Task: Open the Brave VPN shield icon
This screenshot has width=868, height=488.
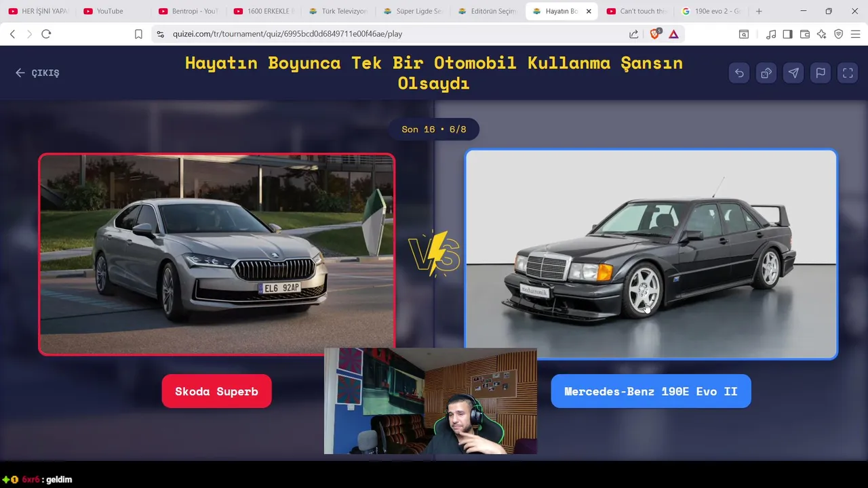Action: tap(838, 34)
